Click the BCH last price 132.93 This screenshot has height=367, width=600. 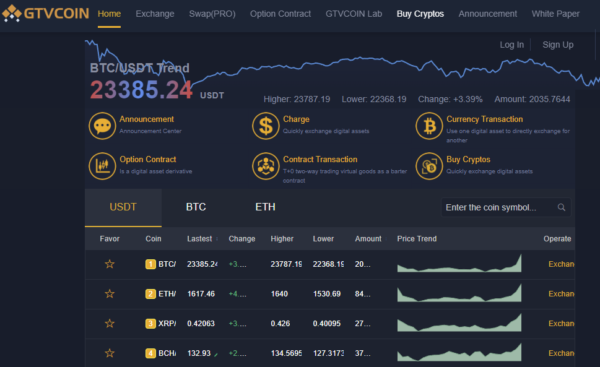point(199,353)
